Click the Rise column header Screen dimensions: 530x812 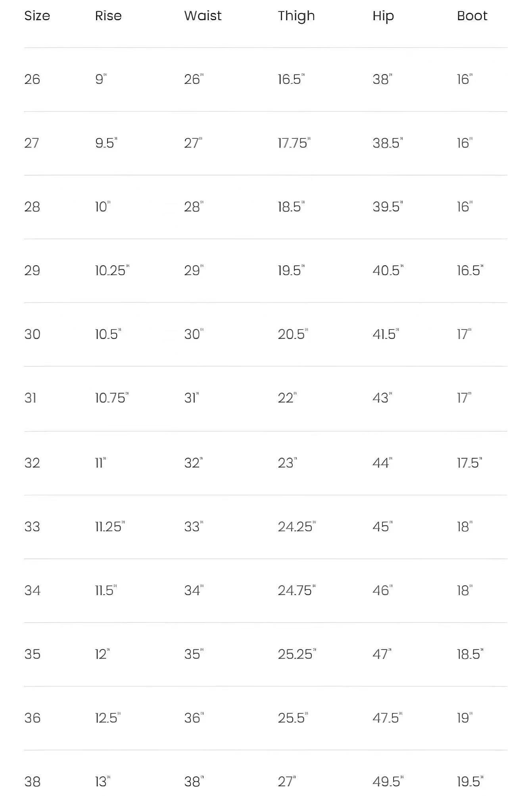(108, 16)
